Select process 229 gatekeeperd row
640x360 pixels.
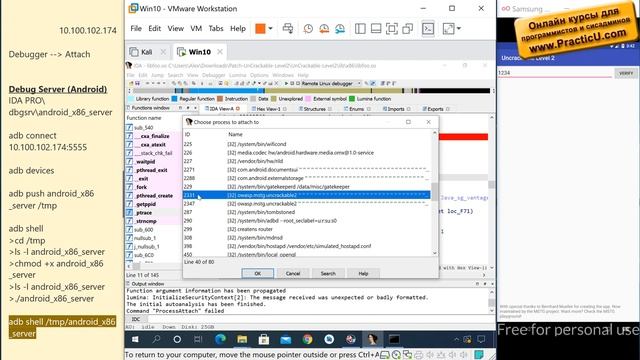click(307, 187)
